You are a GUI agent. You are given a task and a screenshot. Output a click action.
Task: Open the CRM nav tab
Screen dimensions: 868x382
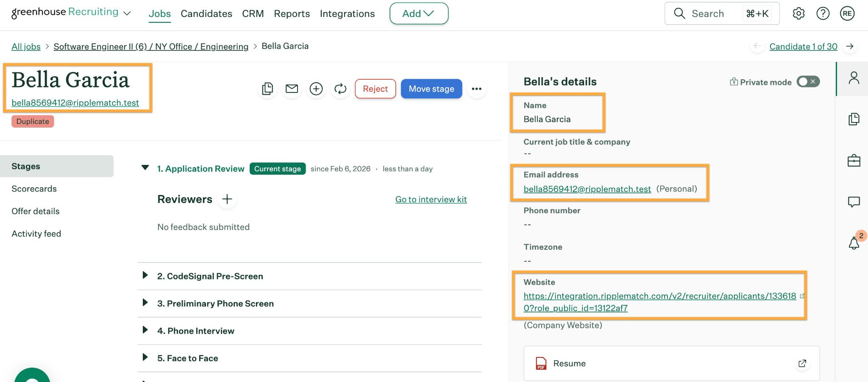click(x=253, y=14)
